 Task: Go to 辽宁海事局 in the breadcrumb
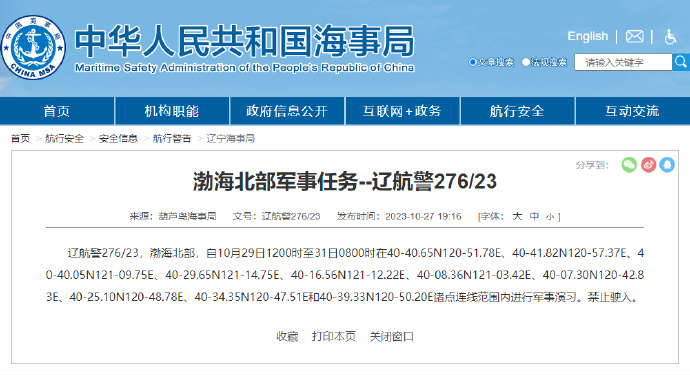[x=231, y=139]
